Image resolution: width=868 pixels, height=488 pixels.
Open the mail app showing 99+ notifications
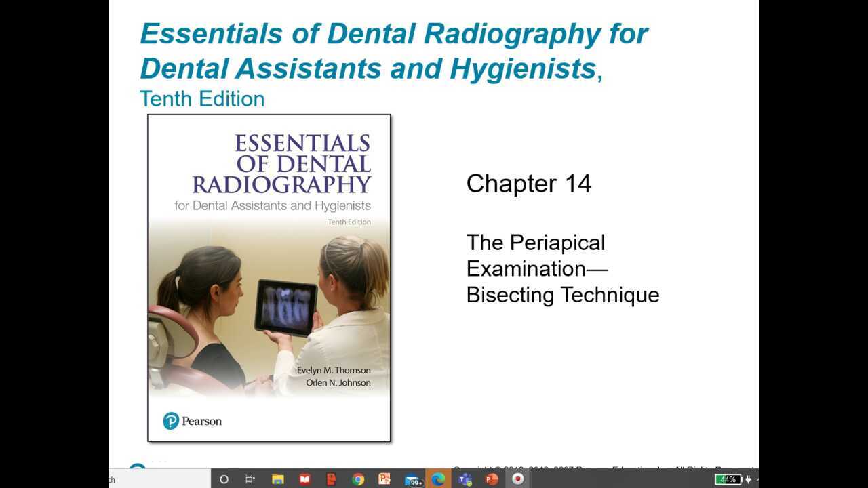click(x=412, y=479)
